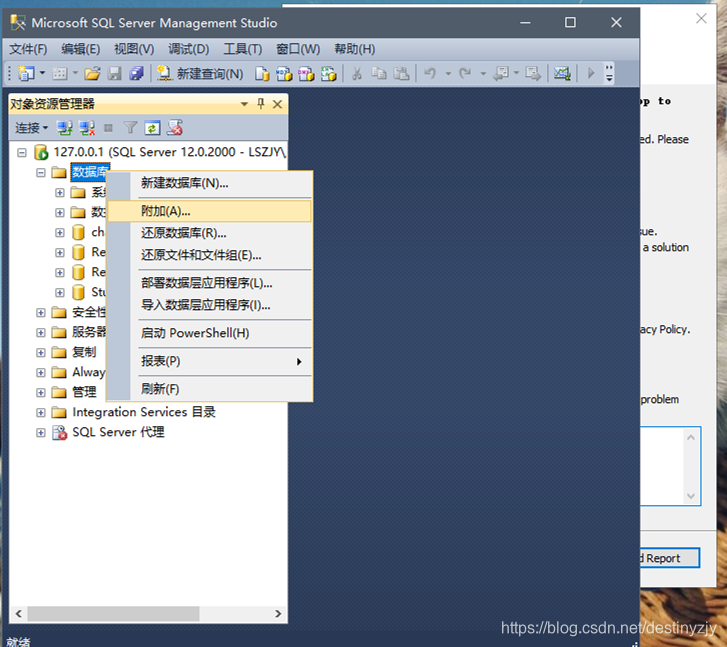This screenshot has height=647, width=727.
Task: Click the Activity Monitor toolbar icon
Action: (562, 73)
